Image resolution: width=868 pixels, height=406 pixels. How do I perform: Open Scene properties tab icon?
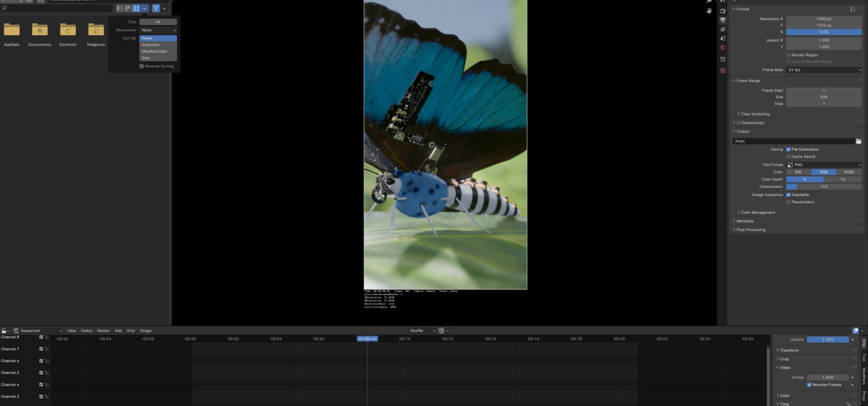(723, 38)
